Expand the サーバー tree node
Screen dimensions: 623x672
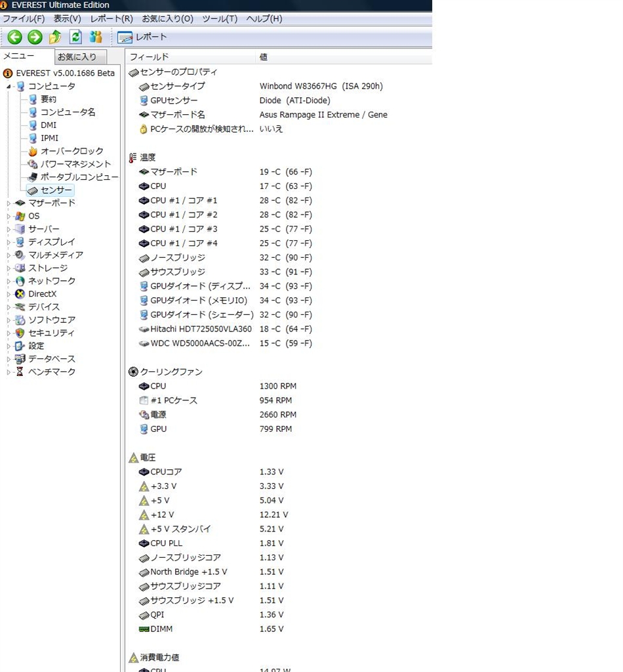click(x=9, y=229)
